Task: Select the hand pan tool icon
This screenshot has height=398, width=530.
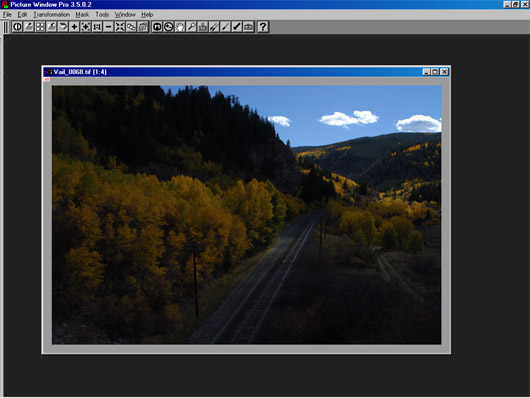Action: pyautogui.click(x=180, y=27)
